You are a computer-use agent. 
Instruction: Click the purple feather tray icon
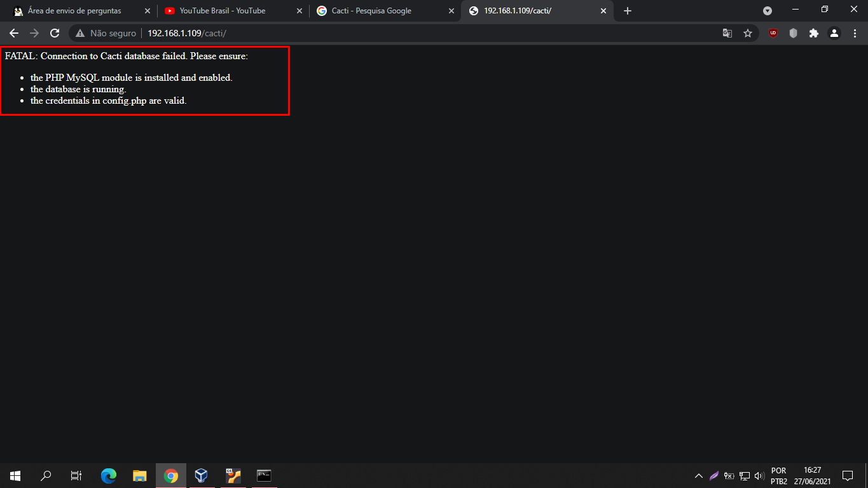click(714, 476)
